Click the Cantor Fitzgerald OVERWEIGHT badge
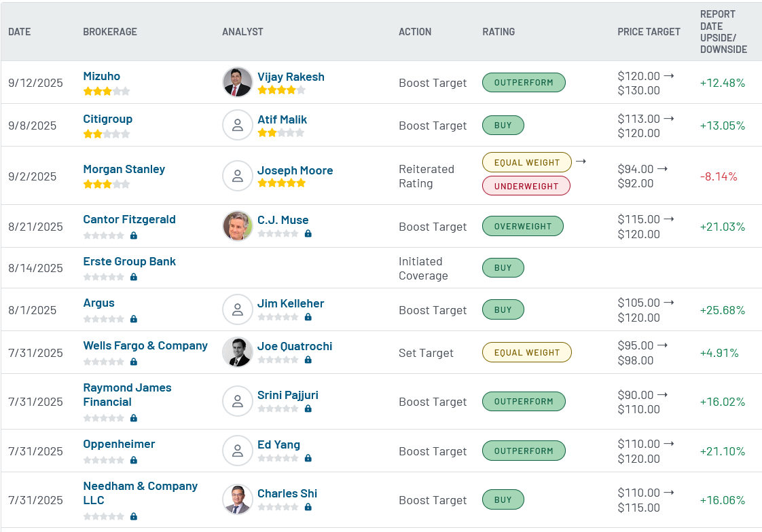 point(523,226)
